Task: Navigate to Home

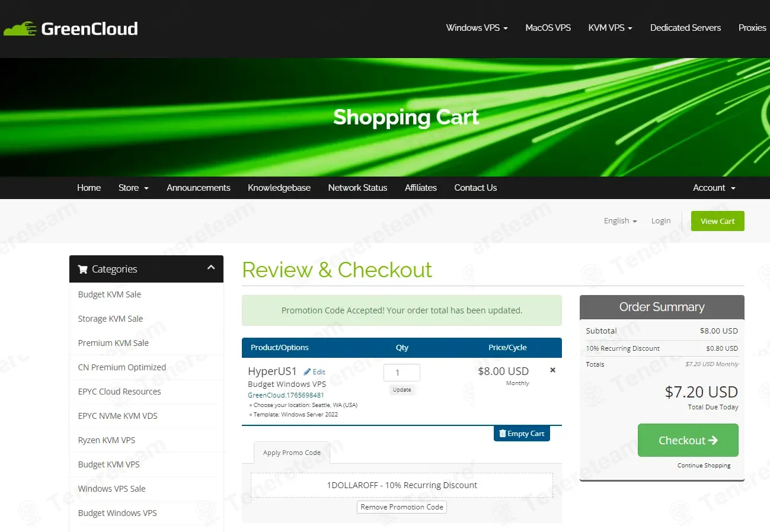Action: [x=89, y=188]
